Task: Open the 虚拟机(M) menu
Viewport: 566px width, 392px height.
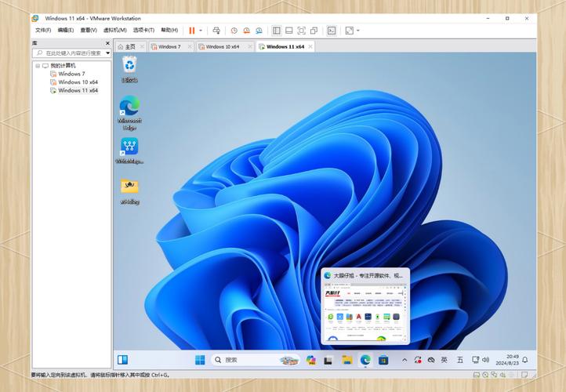Action: [115, 31]
